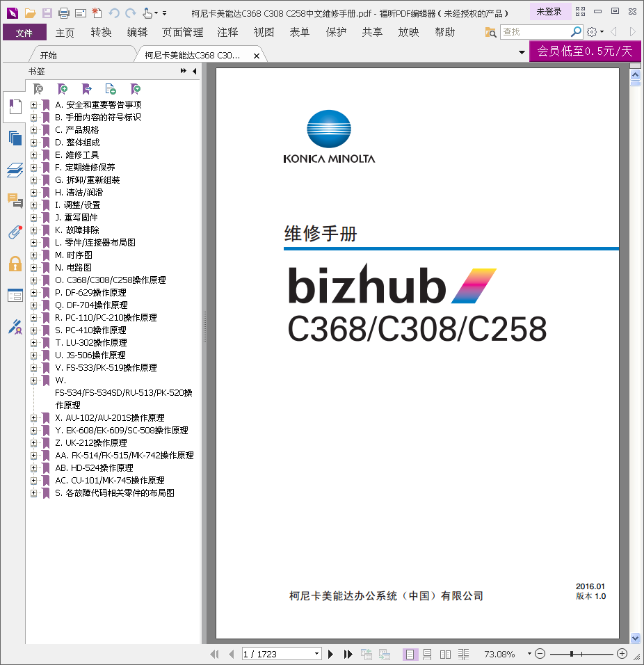Click the add new bookmark icon
Screen dimensions: 644x665
[x=63, y=88]
